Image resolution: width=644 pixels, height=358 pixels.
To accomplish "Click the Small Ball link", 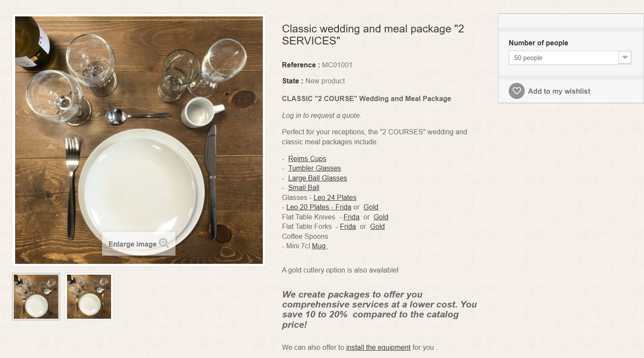I will coord(303,188).
